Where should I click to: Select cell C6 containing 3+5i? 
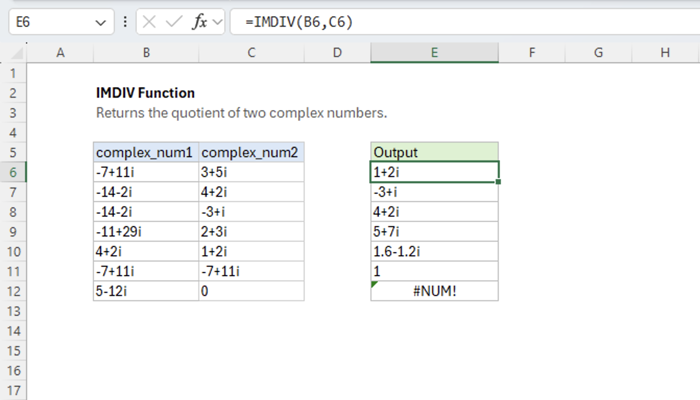[x=251, y=172]
